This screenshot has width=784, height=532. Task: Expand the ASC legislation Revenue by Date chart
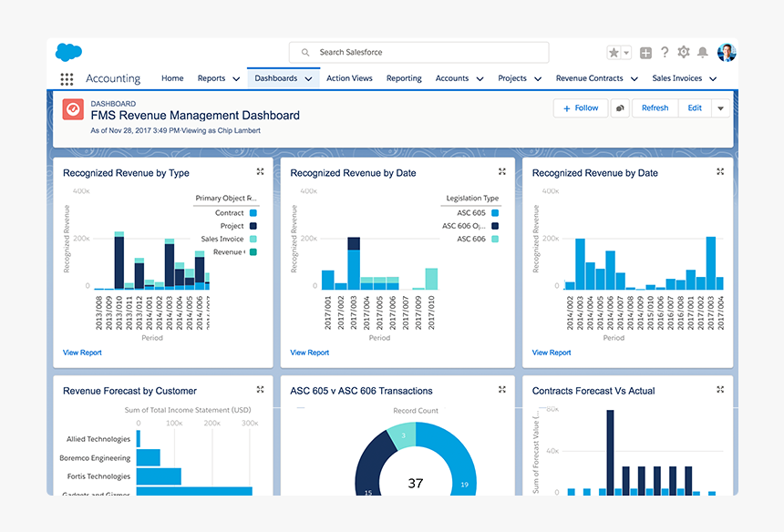coord(502,171)
